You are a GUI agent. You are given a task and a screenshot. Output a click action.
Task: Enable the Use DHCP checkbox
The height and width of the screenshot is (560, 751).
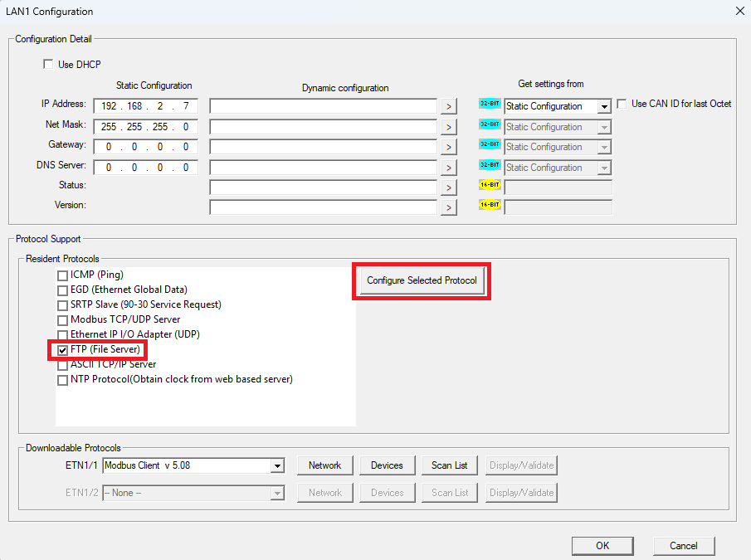click(x=48, y=65)
